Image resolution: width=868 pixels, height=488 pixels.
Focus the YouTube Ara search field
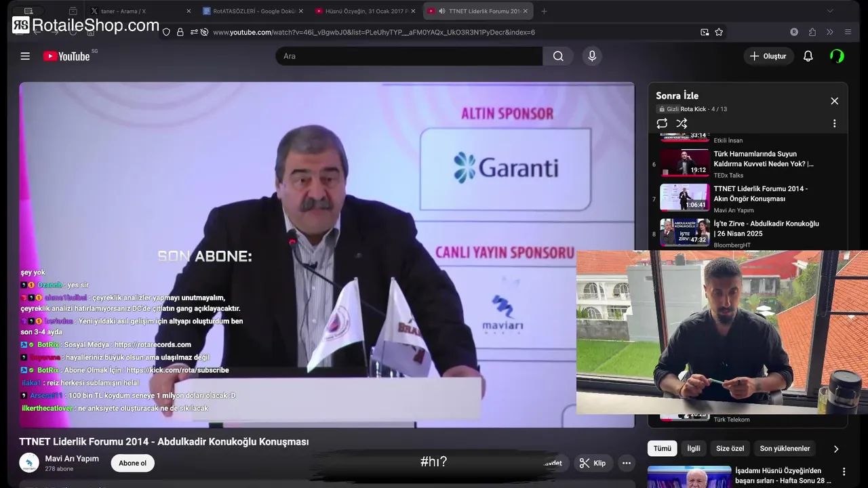pyautogui.click(x=409, y=56)
